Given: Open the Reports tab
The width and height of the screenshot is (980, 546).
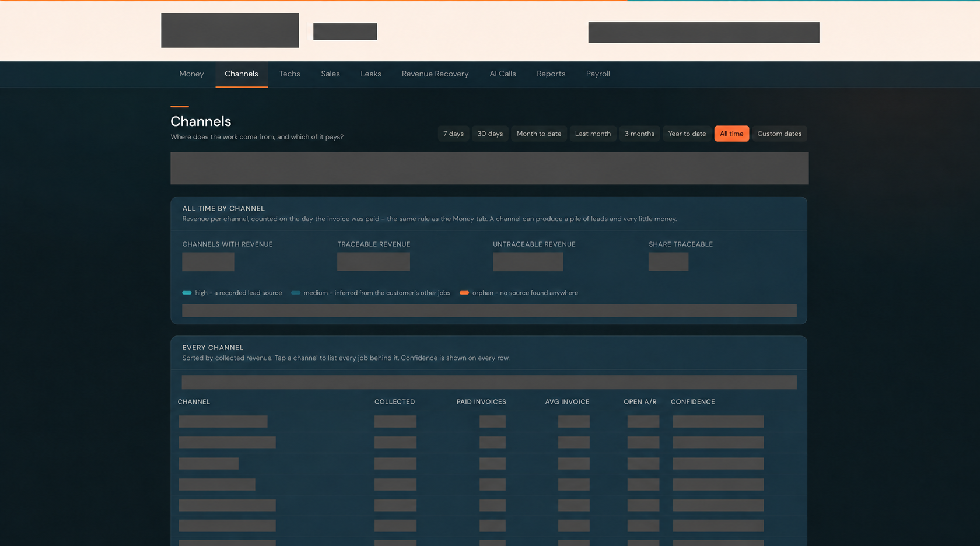Looking at the screenshot, I should click(551, 74).
